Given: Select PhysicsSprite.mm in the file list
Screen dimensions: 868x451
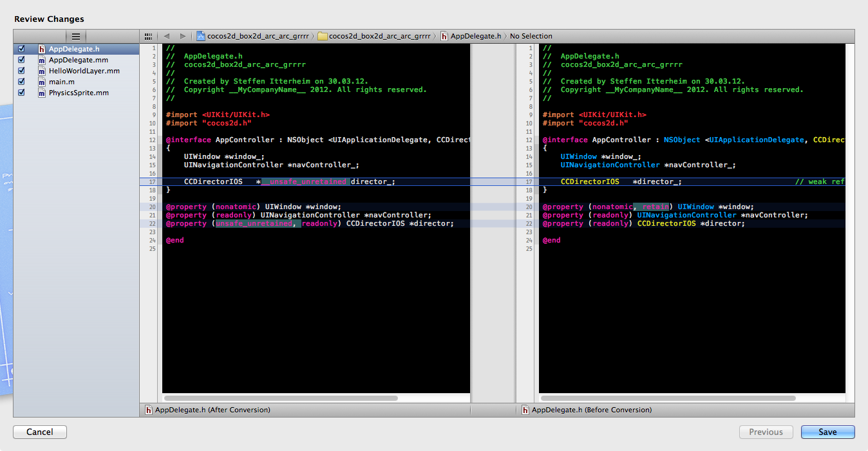Looking at the screenshot, I should pyautogui.click(x=76, y=93).
